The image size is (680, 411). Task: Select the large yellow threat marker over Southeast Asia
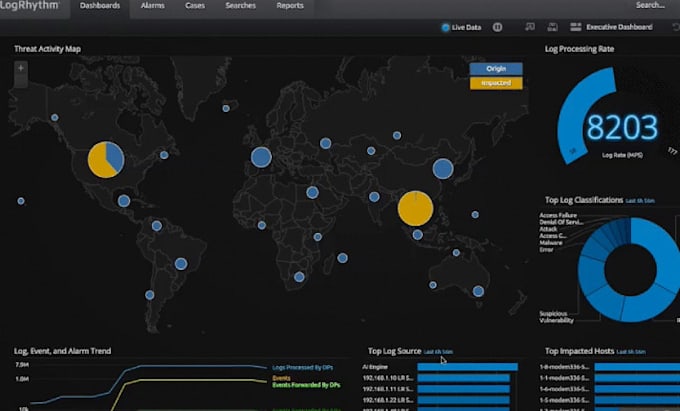point(415,208)
